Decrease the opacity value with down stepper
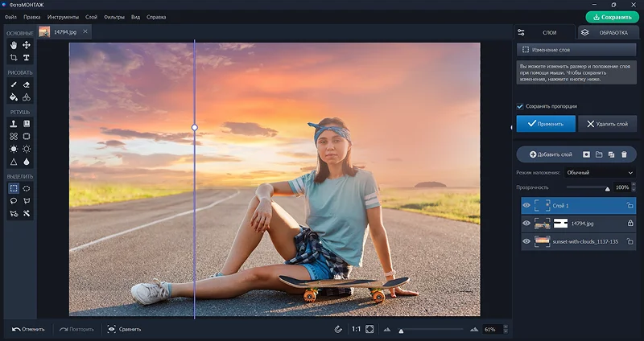 click(x=634, y=190)
